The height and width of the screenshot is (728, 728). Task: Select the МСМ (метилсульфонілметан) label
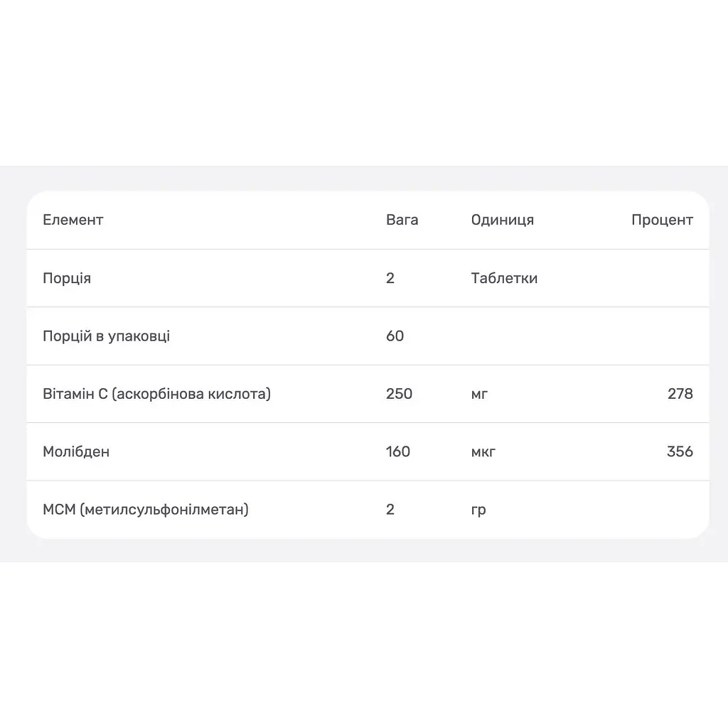(146, 509)
